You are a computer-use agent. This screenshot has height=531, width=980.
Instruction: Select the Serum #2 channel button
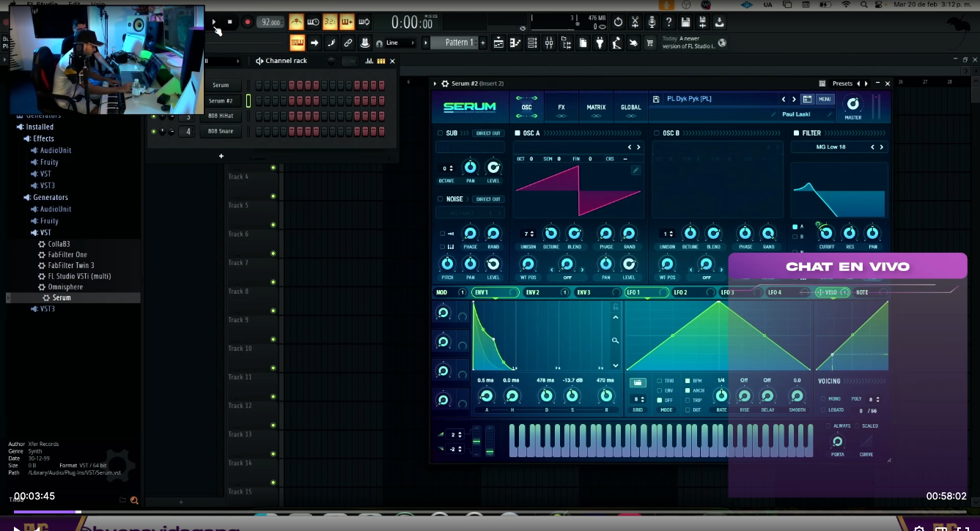(221, 101)
